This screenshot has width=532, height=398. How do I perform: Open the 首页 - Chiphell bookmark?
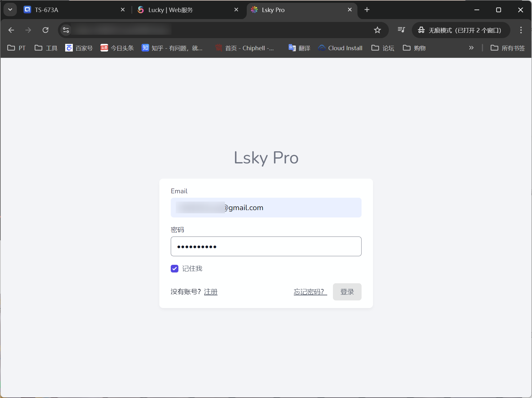point(245,48)
